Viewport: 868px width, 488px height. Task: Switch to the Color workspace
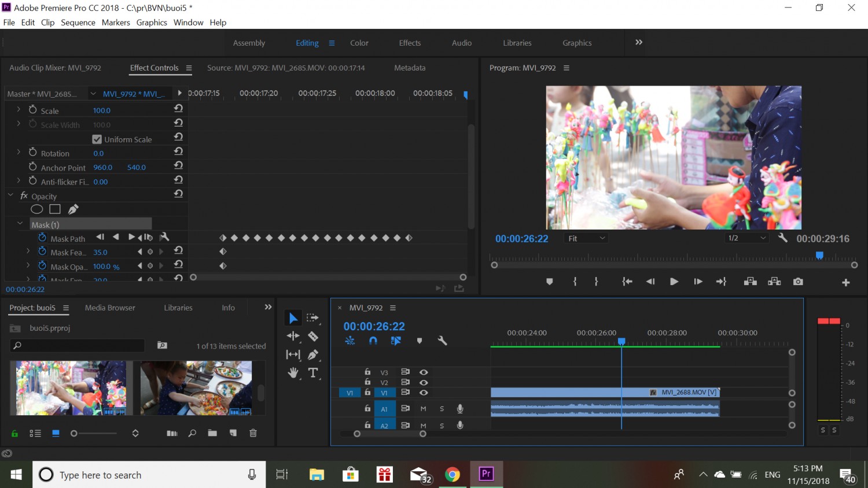[359, 43]
